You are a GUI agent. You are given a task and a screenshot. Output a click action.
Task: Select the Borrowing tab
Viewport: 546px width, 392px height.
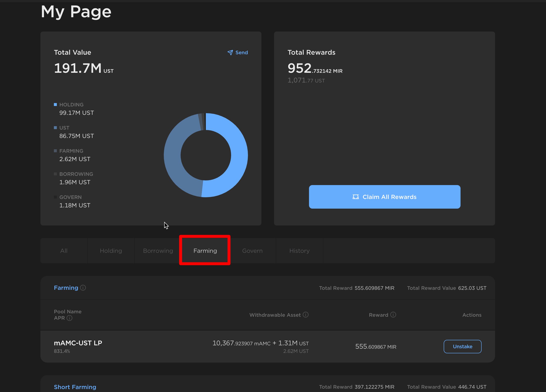click(158, 251)
